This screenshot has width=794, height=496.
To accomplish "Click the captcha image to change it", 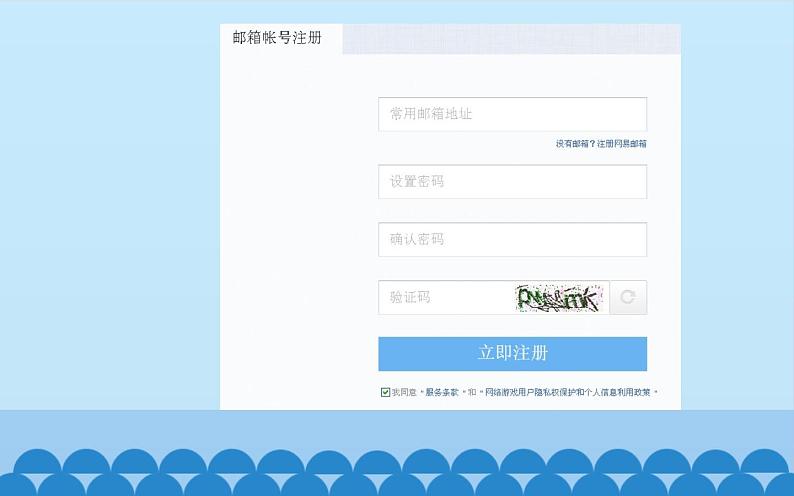I will pos(561,298).
